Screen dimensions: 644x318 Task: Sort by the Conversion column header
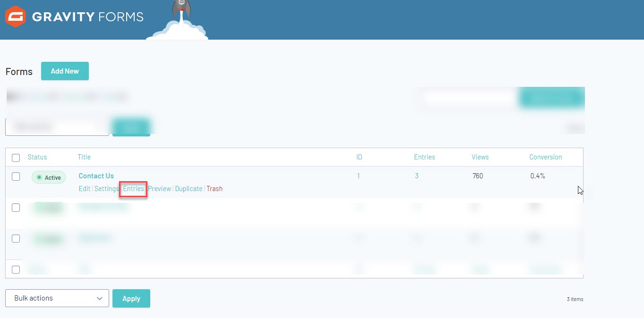(546, 157)
